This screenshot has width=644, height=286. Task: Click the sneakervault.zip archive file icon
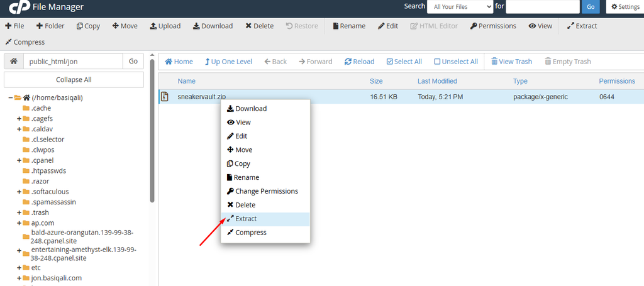[x=165, y=97]
